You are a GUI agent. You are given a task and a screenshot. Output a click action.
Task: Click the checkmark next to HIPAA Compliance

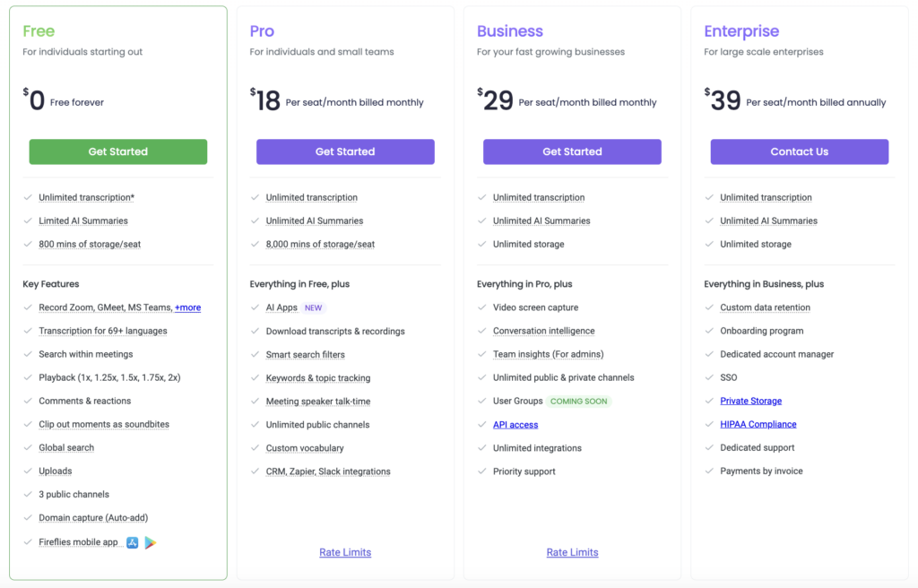click(x=709, y=424)
